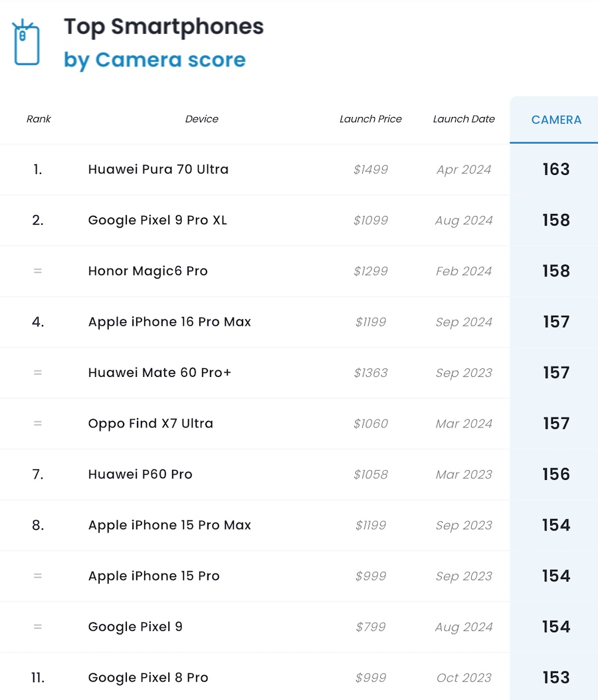Select Oppo Find X7 Ultra device
This screenshot has height=700, width=598.
click(x=150, y=423)
